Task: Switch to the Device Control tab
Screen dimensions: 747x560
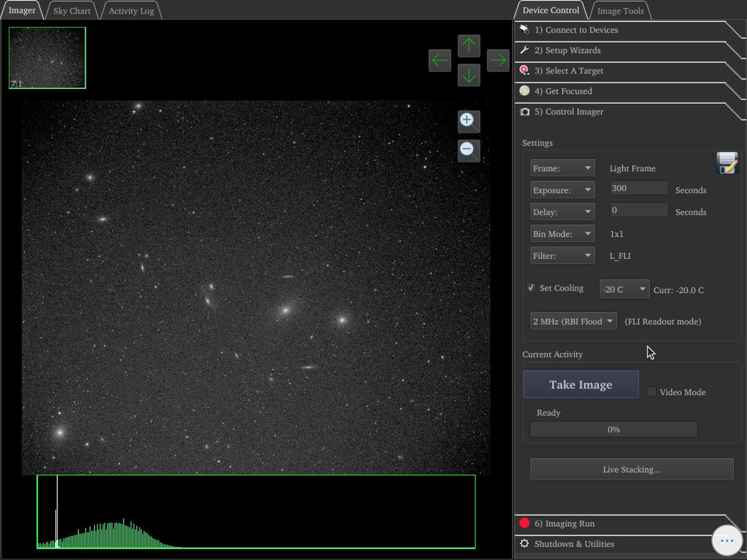Action: (551, 10)
